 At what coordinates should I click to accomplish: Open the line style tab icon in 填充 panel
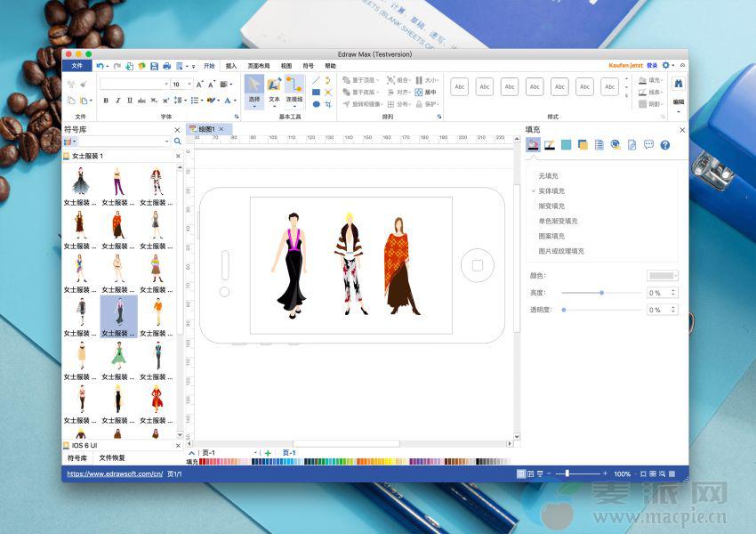pos(550,145)
